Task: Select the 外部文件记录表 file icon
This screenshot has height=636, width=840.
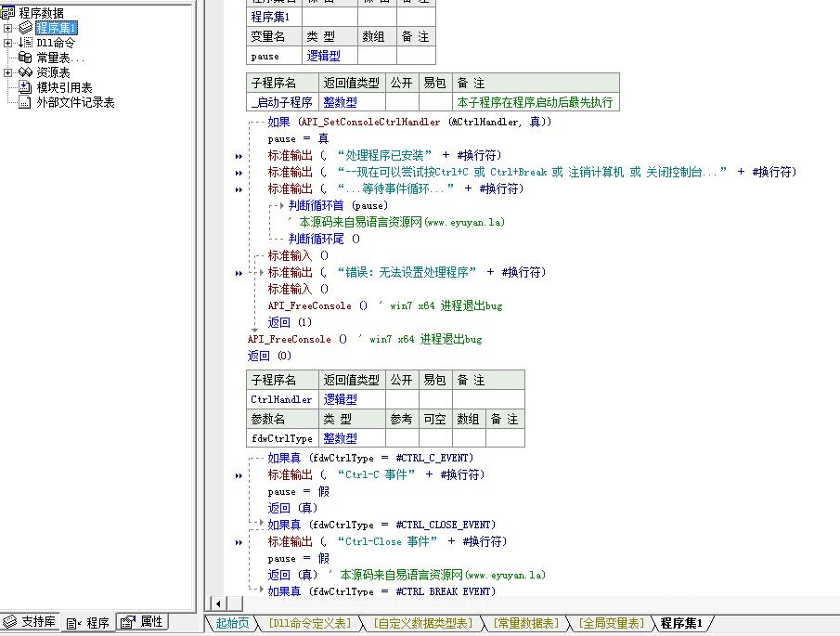Action: click(x=26, y=102)
